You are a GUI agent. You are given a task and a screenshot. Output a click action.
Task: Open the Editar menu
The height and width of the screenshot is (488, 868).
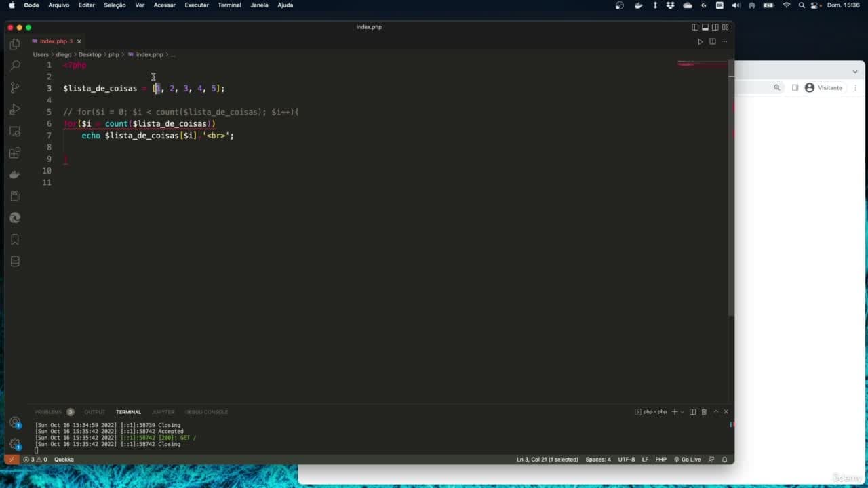(87, 5)
